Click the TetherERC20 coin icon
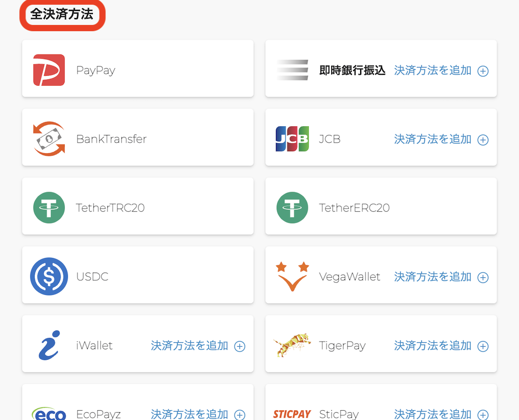 pyautogui.click(x=292, y=208)
